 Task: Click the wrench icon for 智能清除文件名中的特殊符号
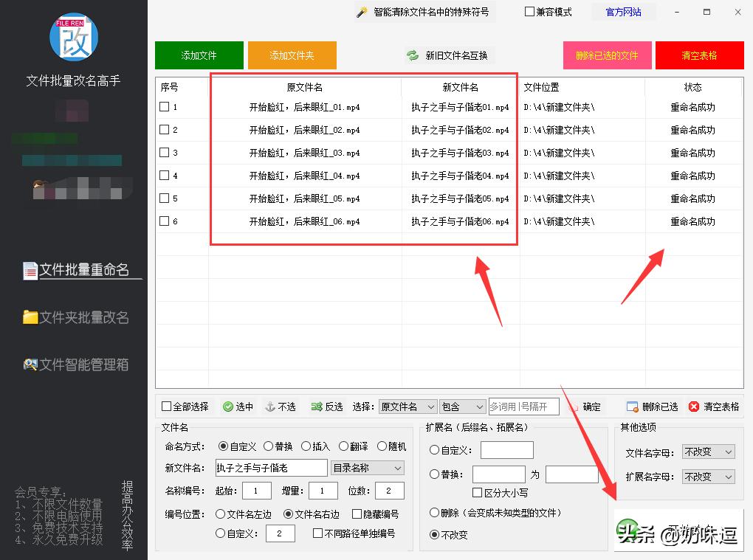[x=361, y=11]
